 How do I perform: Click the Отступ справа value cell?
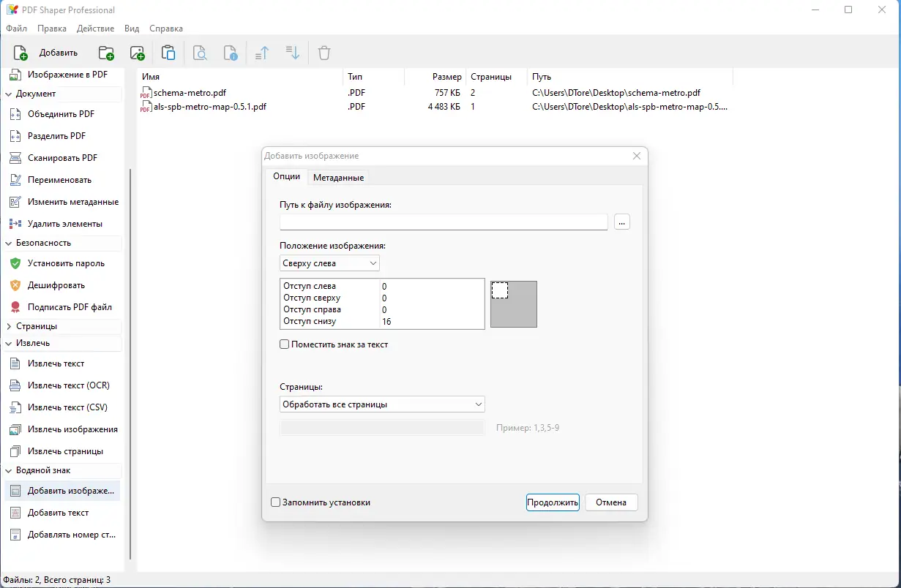coord(432,310)
